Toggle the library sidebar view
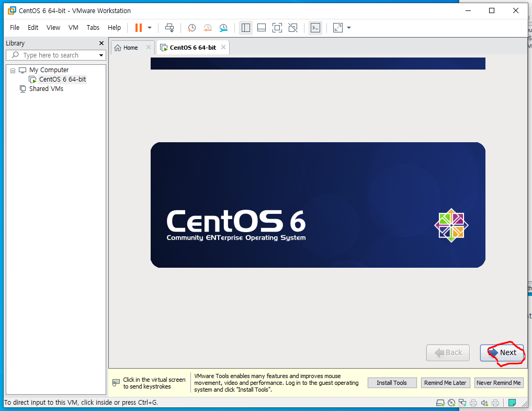The image size is (532, 411). 246,28
